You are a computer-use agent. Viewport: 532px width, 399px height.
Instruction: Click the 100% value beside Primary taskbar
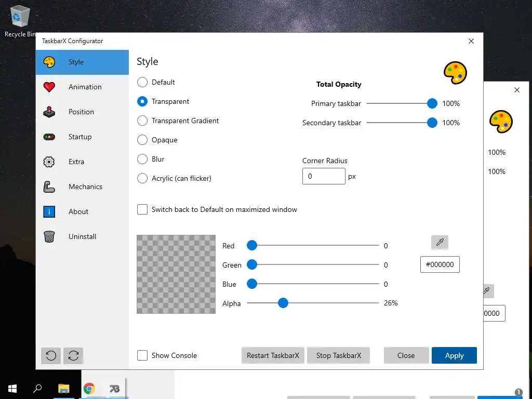(x=451, y=103)
